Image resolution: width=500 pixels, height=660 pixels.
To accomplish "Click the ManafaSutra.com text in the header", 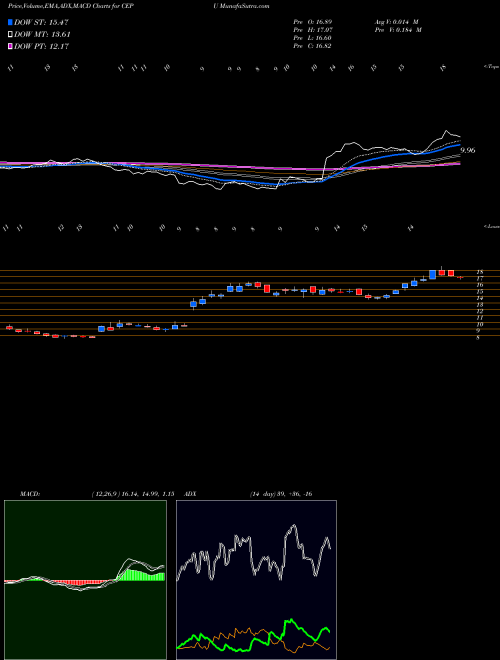I will coord(247,6).
